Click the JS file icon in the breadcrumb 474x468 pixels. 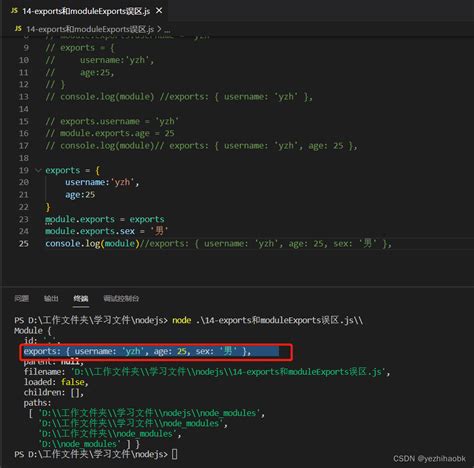click(x=18, y=29)
